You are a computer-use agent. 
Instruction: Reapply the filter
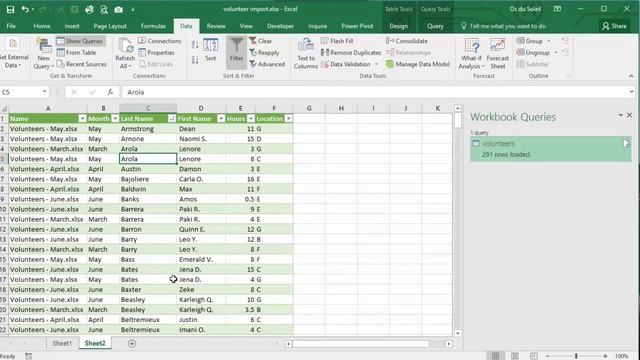tap(264, 53)
